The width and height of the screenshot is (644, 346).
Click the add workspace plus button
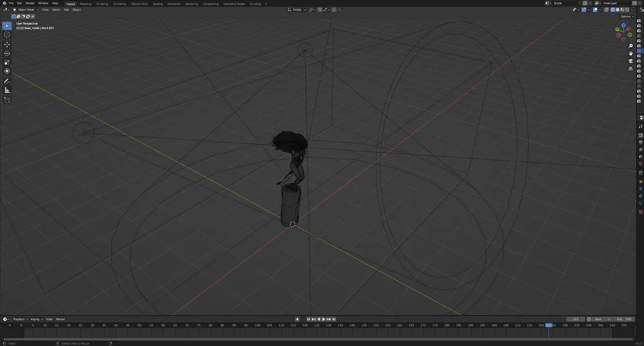266,4
